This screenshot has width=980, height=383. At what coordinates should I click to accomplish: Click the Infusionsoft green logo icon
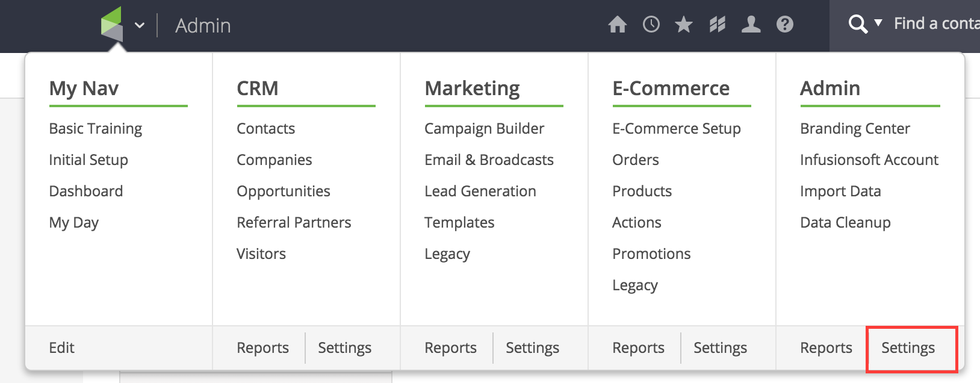[x=112, y=25]
